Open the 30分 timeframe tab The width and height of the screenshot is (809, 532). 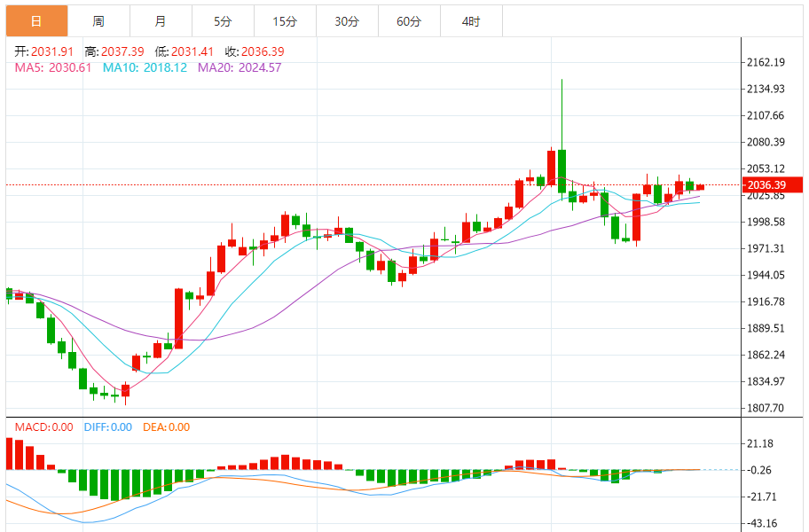coord(347,21)
